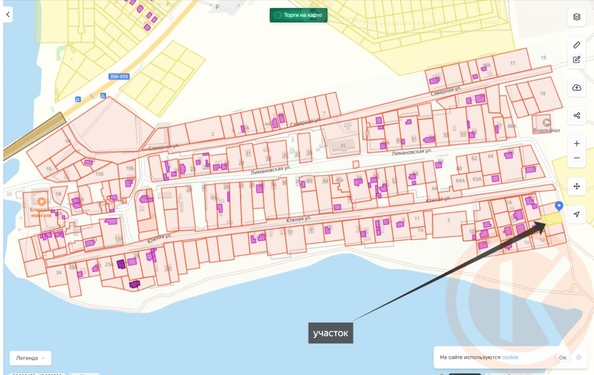The width and height of the screenshot is (594, 375).
Task: Click the my location arrow icon
Action: tap(576, 214)
